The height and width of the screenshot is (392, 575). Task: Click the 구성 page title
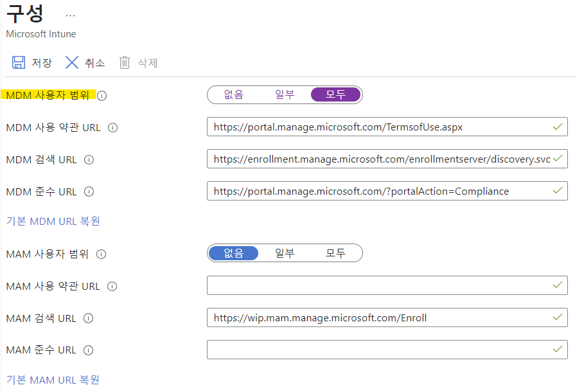pos(25,14)
